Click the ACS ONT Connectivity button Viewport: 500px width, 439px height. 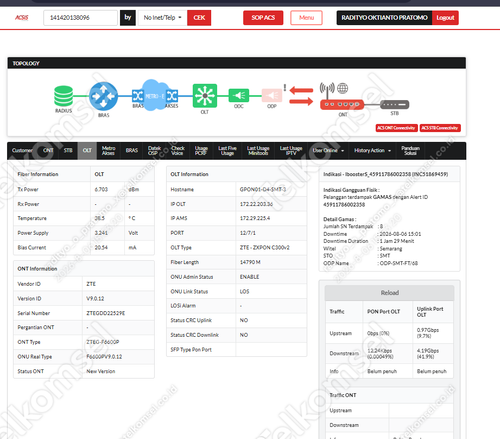click(x=396, y=128)
